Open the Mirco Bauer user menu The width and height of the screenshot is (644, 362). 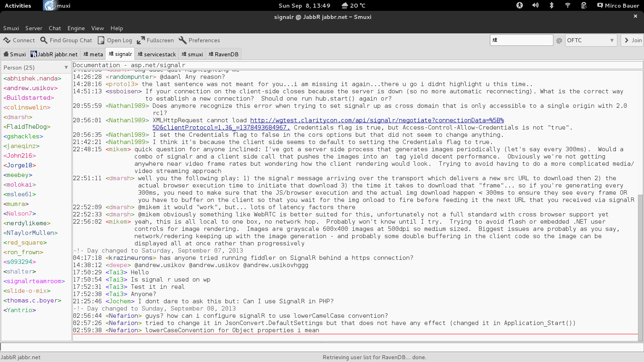click(618, 6)
